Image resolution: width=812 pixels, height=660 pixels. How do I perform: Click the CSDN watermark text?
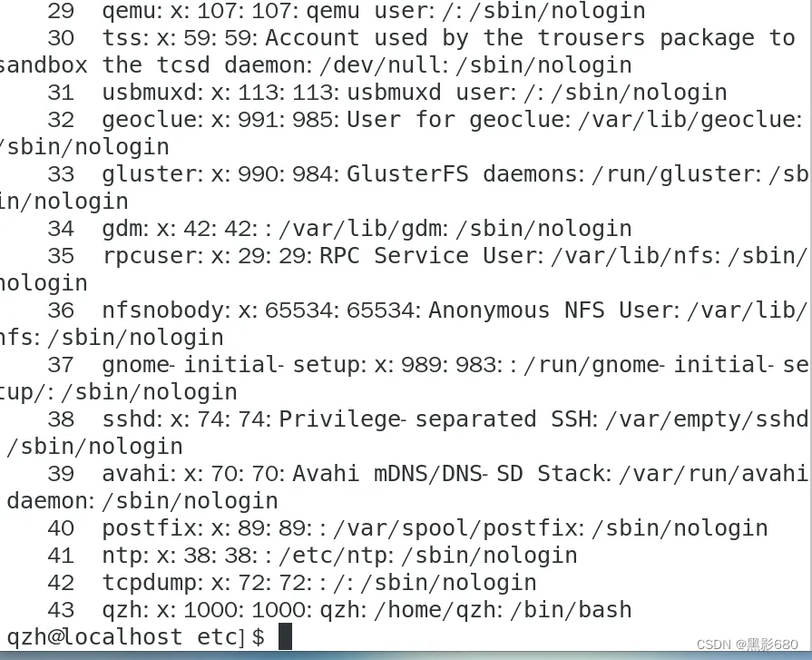click(x=747, y=644)
